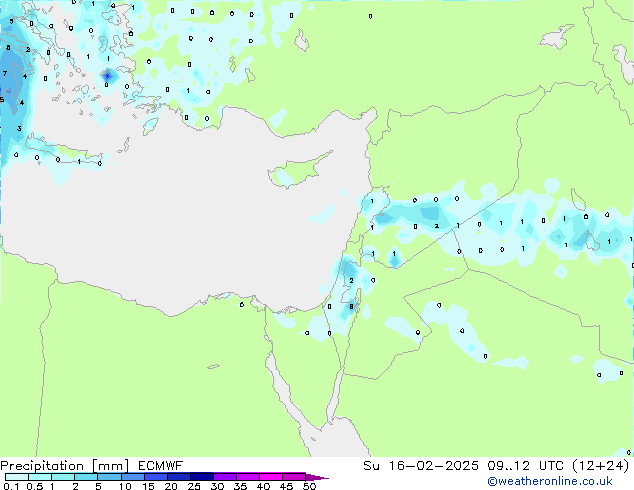Click the "50" legend scale label
Viewport: 634px width, 490px height.
click(x=309, y=486)
